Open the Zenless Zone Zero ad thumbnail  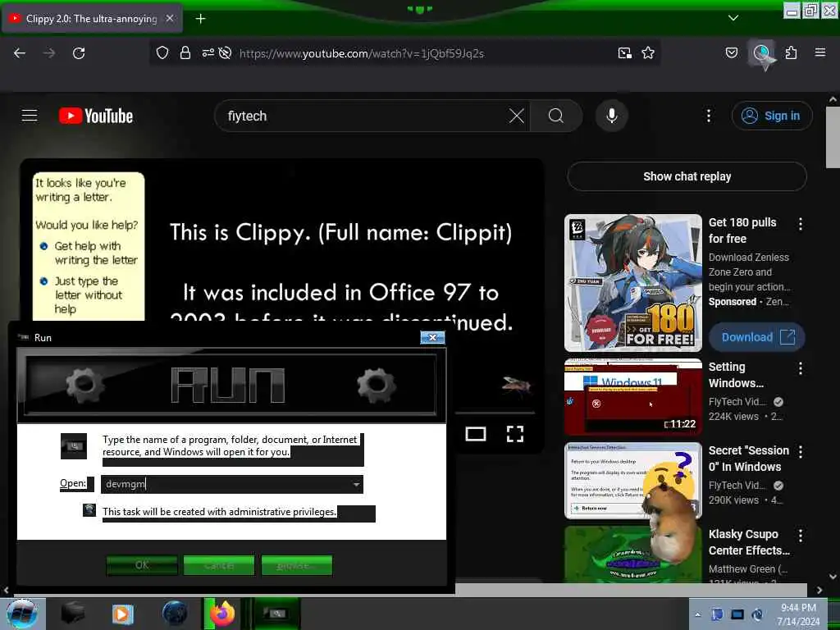point(633,283)
